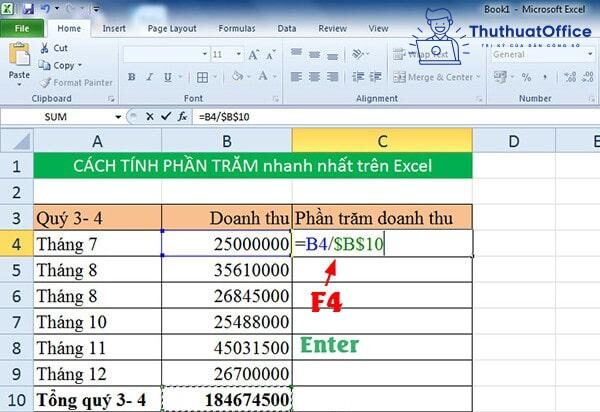The width and height of the screenshot is (600, 412).
Task: Click the Undo icon in quick access toolbar
Action: [x=45, y=8]
